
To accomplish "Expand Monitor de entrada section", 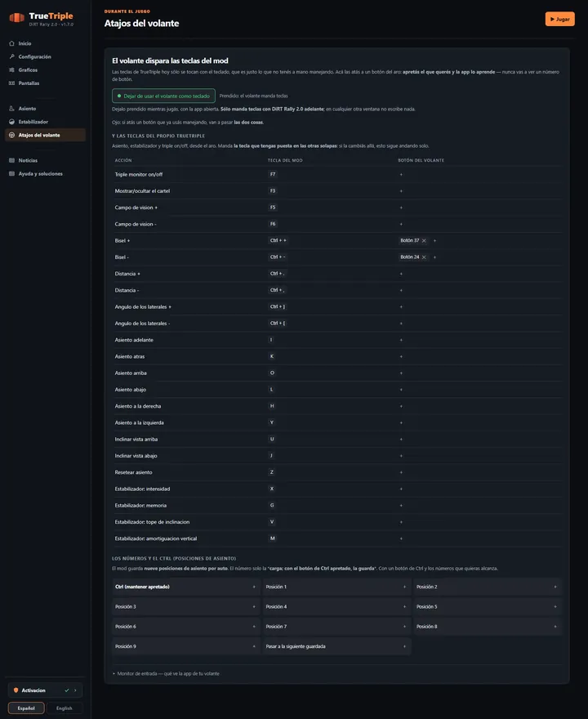I will pos(166,673).
